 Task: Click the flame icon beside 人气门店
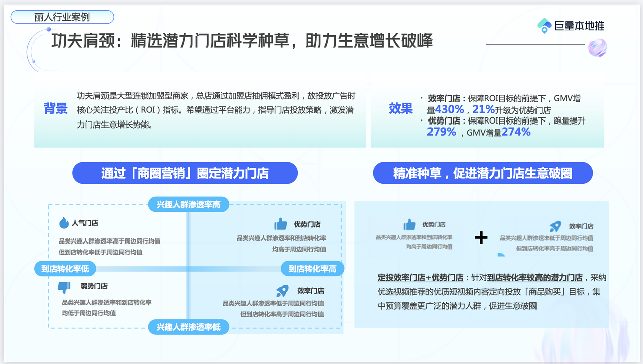(x=64, y=223)
